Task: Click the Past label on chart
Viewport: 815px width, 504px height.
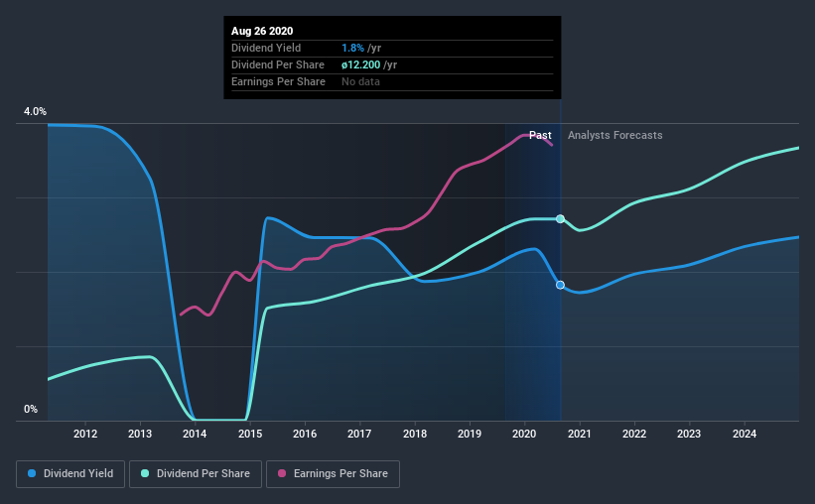Action: [540, 135]
